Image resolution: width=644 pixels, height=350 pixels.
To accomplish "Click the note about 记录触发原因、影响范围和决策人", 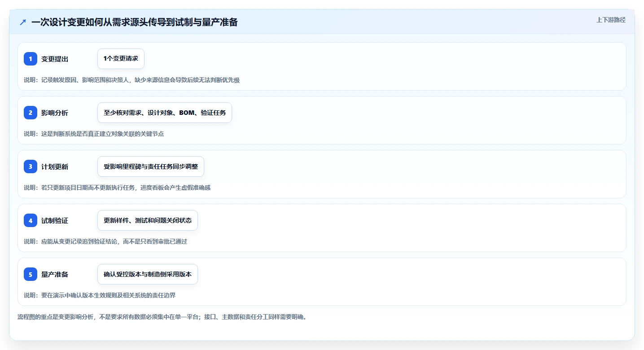I will [132, 80].
